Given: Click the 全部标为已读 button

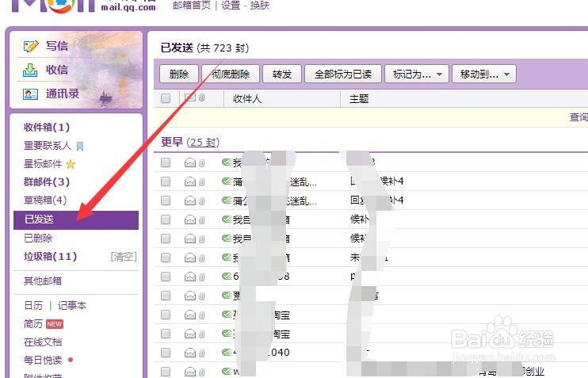Looking at the screenshot, I should point(343,74).
